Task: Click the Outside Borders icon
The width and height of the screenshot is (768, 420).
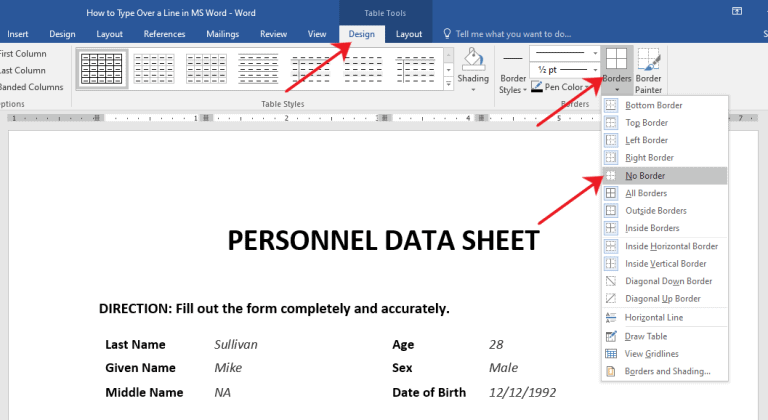Action: pos(611,211)
